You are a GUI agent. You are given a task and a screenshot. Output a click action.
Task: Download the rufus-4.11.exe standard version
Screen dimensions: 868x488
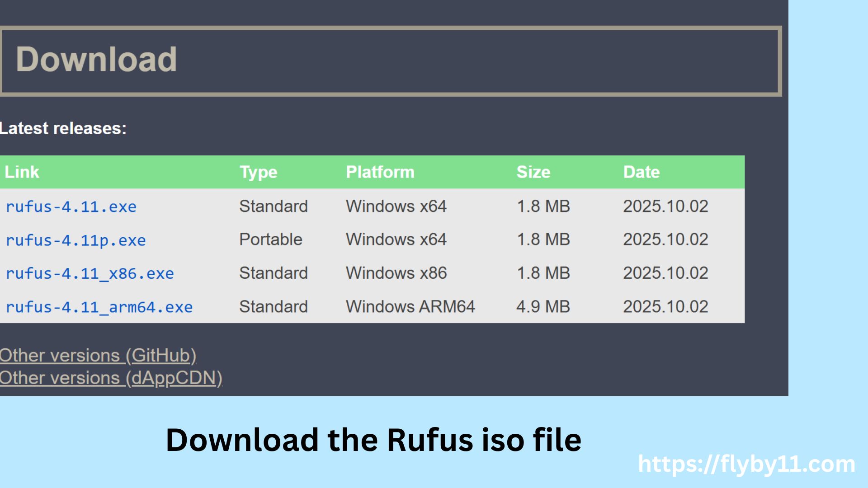click(71, 206)
